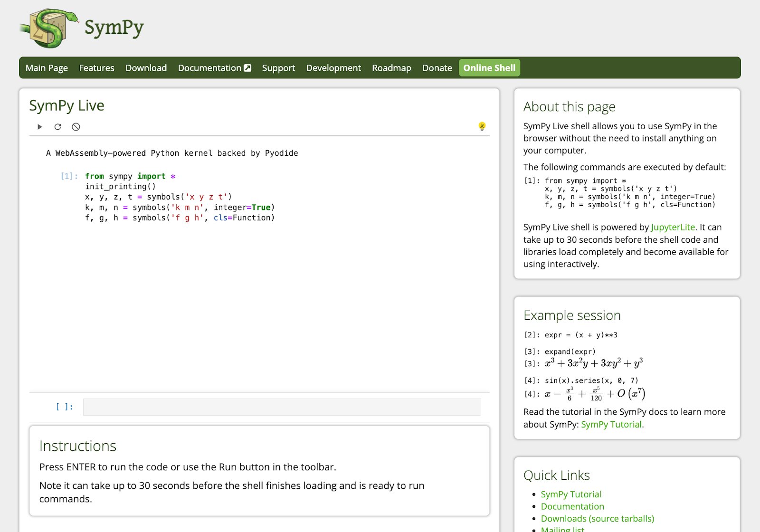The height and width of the screenshot is (532, 760).
Task: Go to the Features page
Action: [x=96, y=68]
